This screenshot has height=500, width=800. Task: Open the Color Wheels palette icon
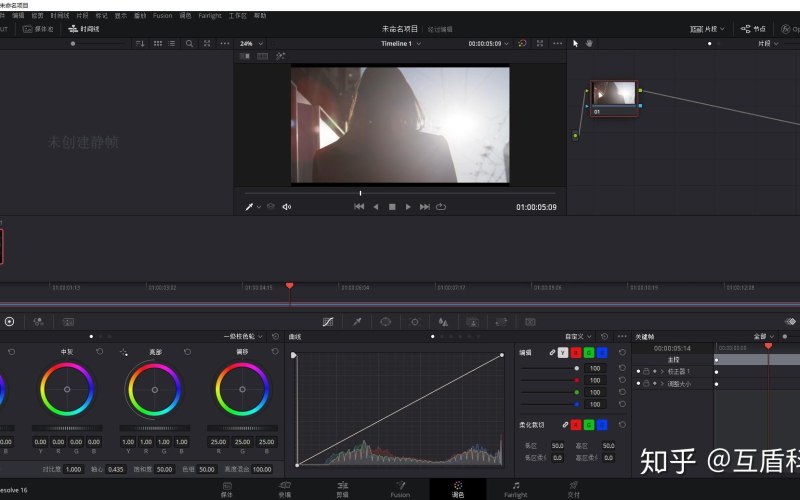[9, 321]
